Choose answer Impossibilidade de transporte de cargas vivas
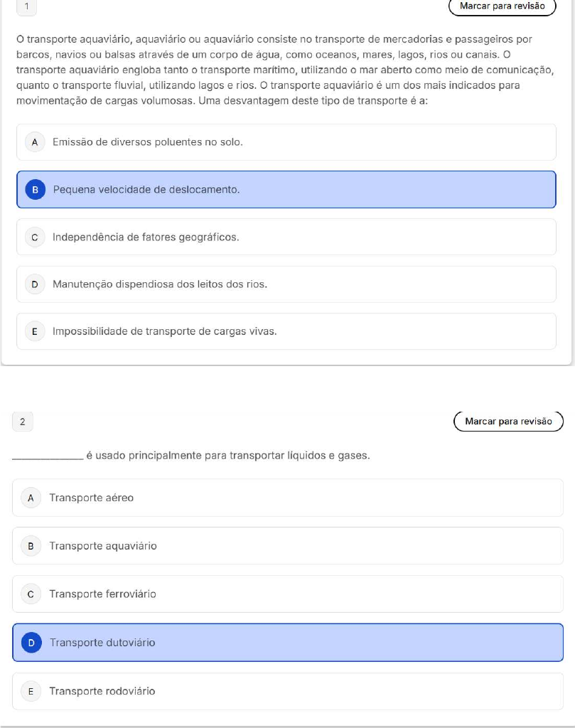 tap(286, 331)
